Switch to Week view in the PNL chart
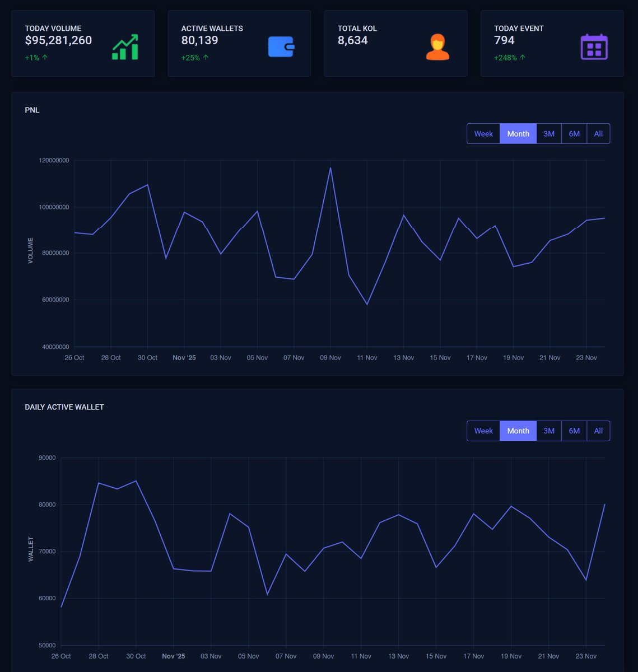 click(483, 133)
